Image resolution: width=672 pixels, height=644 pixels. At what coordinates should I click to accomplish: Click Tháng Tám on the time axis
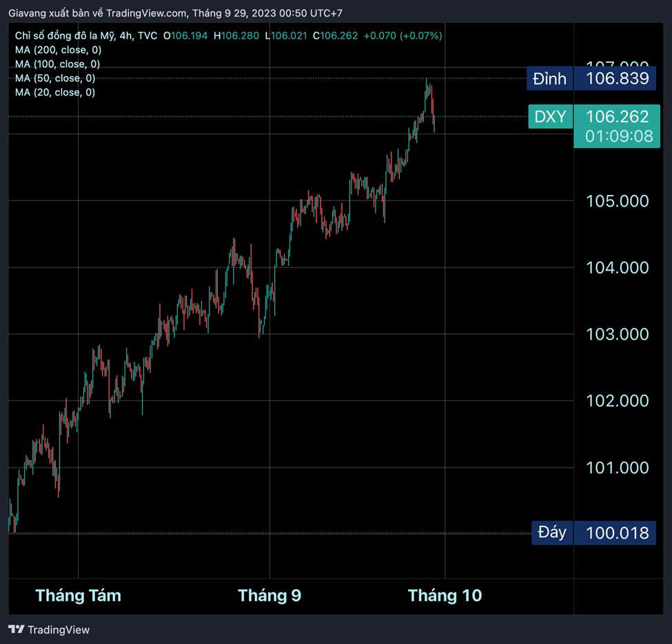coord(78,596)
